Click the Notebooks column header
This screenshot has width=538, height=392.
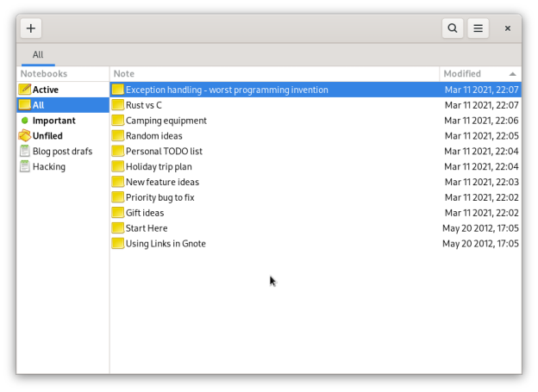coord(44,74)
